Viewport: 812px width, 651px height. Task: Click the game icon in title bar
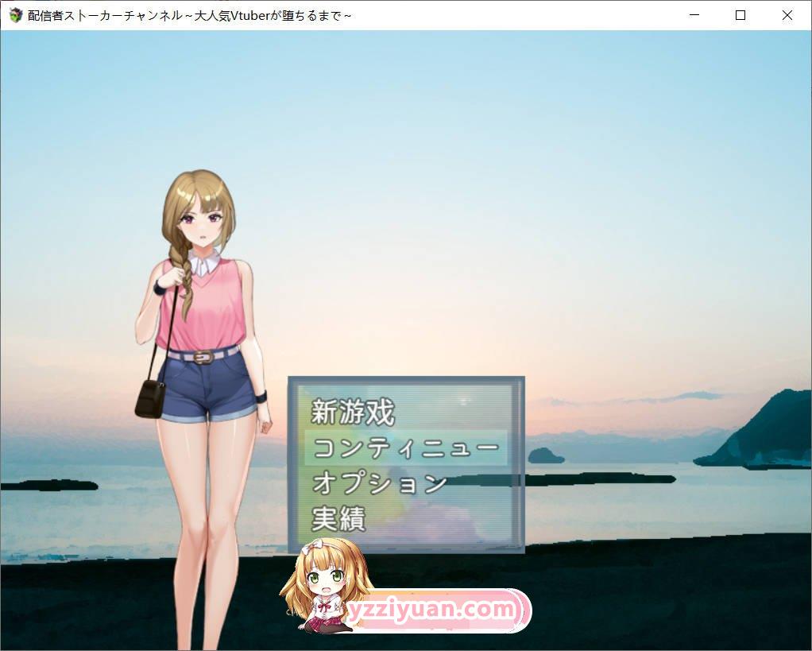pos(16,15)
